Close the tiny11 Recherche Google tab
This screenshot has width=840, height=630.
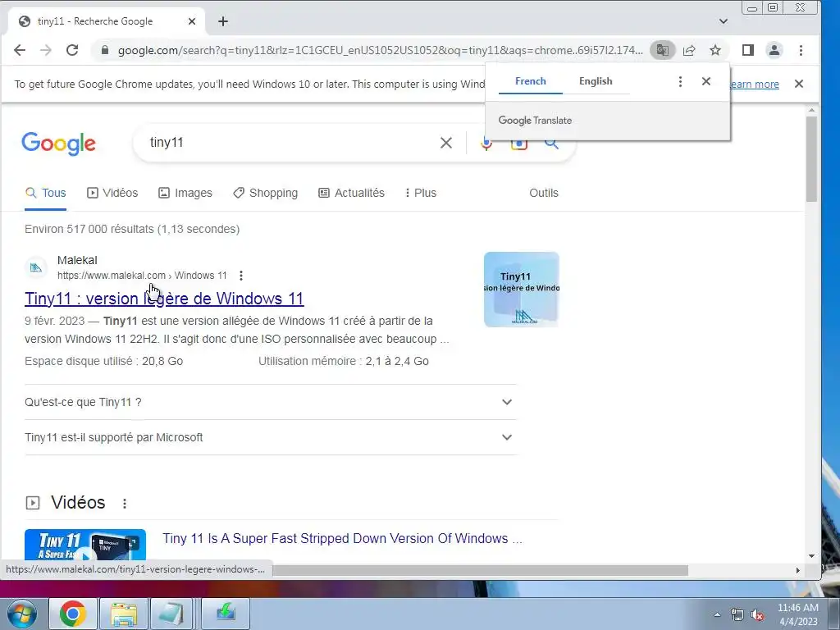(x=192, y=21)
